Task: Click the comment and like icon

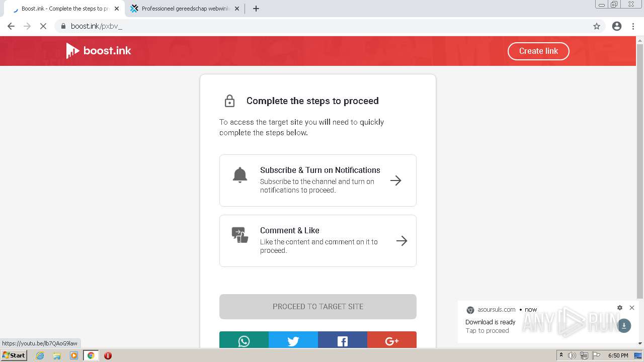Action: tap(240, 235)
